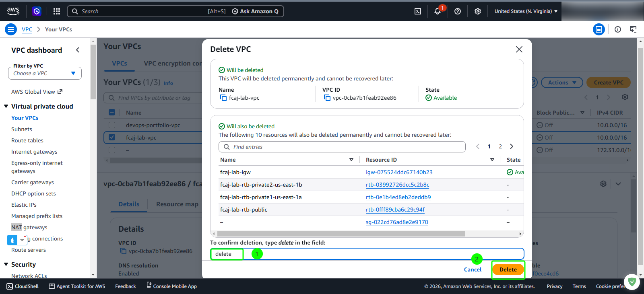The height and width of the screenshot is (294, 644).
Task: Open the region selector United States (N. Virginia)
Action: tap(526, 11)
